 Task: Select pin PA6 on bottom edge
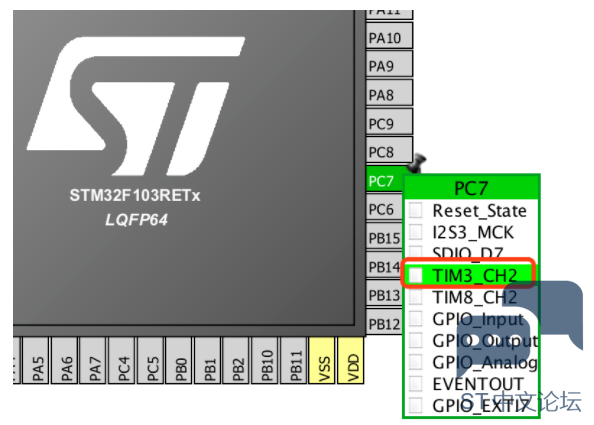pos(64,360)
